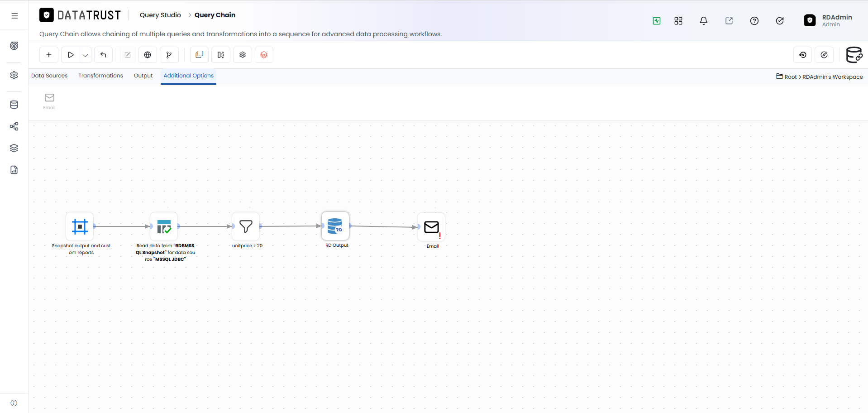Click the add plus toolbar button
868x413 pixels.
tap(49, 55)
